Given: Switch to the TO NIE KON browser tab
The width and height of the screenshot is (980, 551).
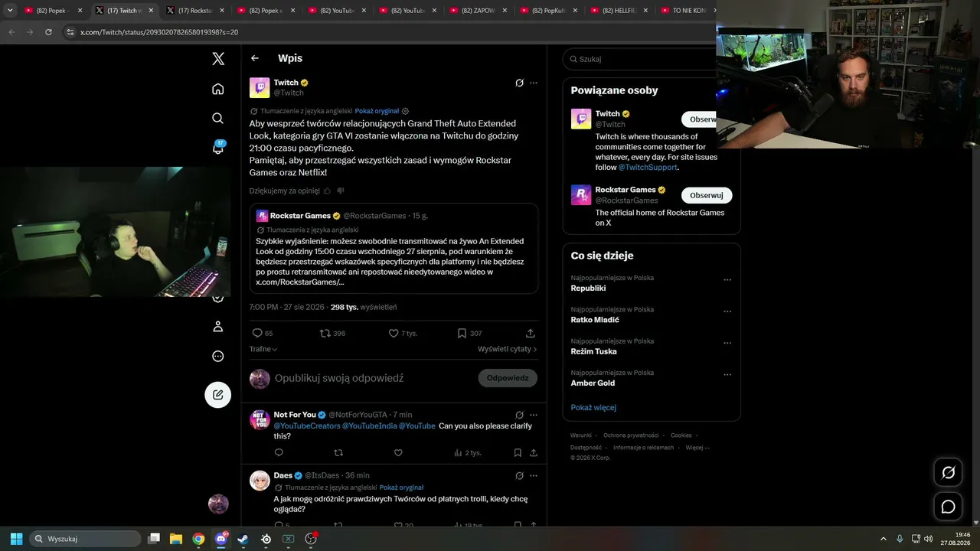Looking at the screenshot, I should pyautogui.click(x=687, y=11).
